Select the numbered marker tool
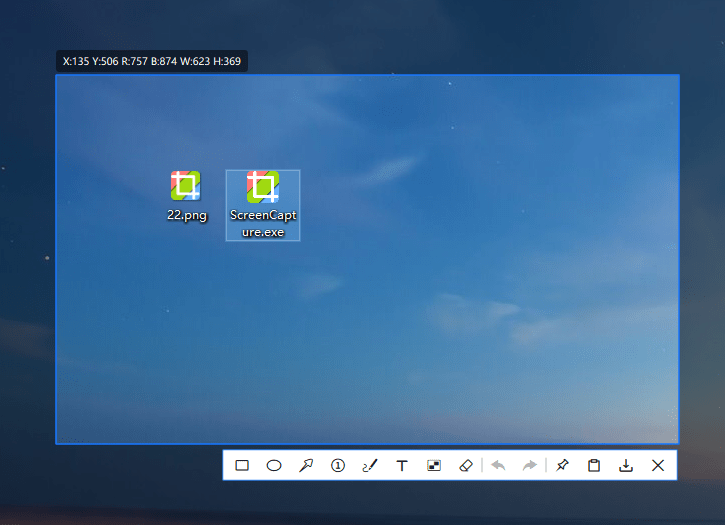 338,465
